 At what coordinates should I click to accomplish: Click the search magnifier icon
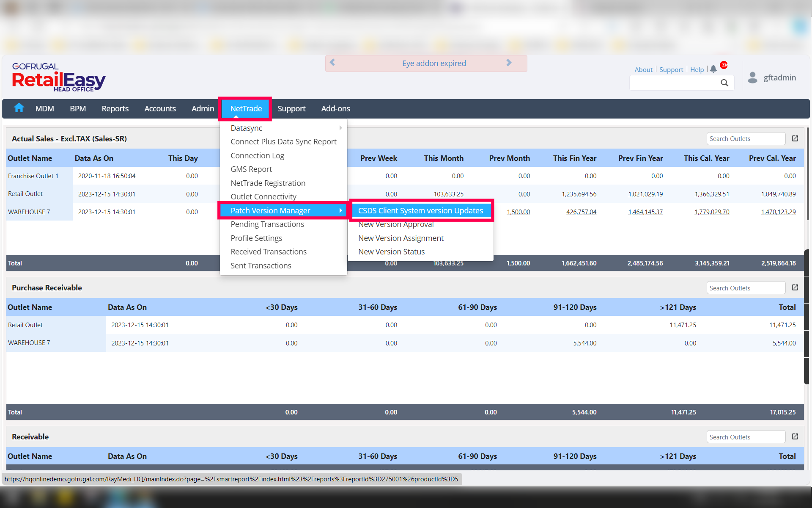(724, 83)
